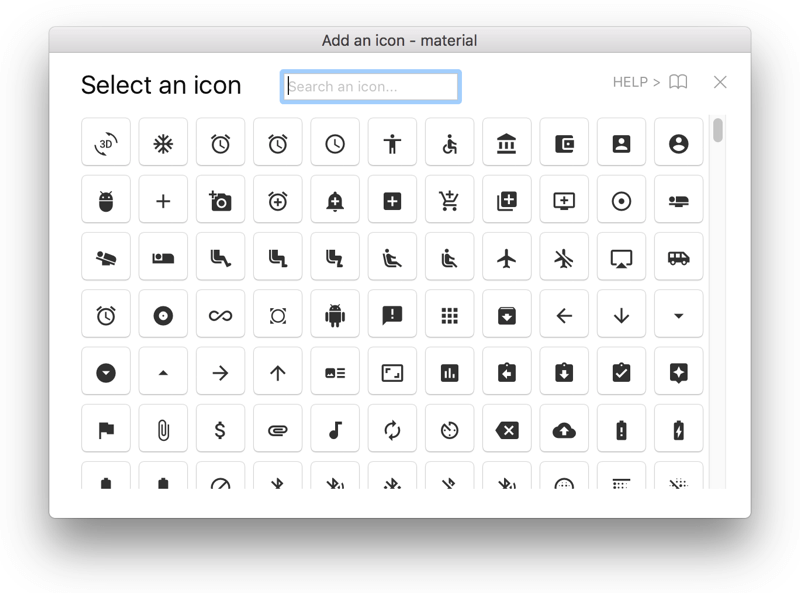Pick the autorenew circular arrows icon

(x=392, y=429)
